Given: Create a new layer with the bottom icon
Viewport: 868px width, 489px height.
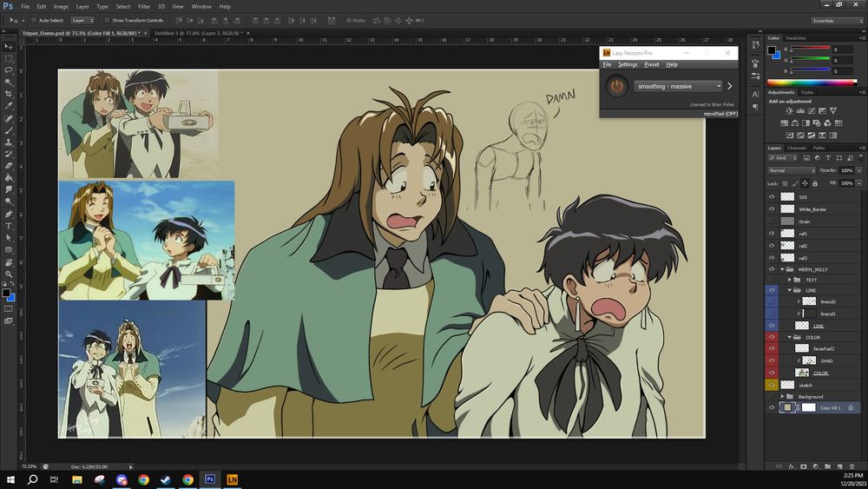Looking at the screenshot, I should pos(839,466).
